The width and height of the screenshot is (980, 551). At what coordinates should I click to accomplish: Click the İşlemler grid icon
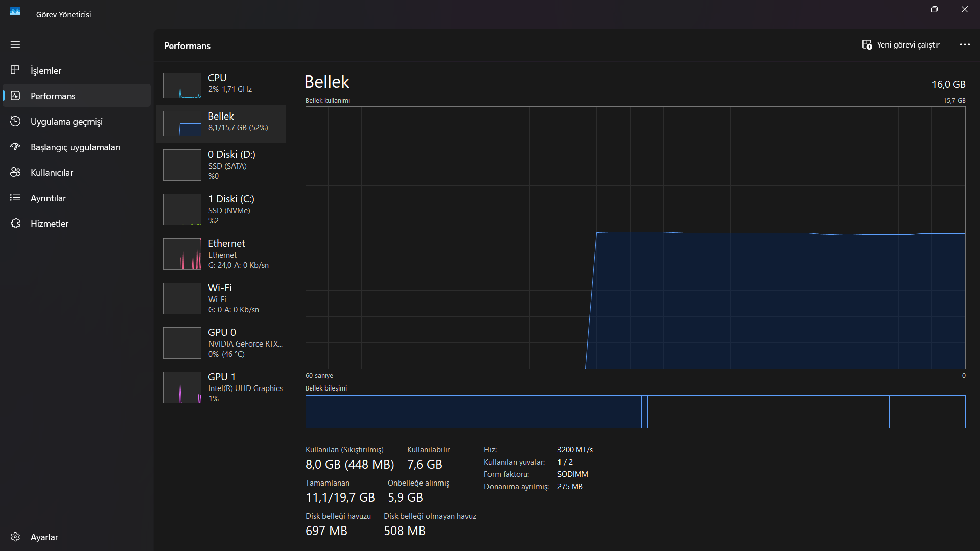coord(15,70)
